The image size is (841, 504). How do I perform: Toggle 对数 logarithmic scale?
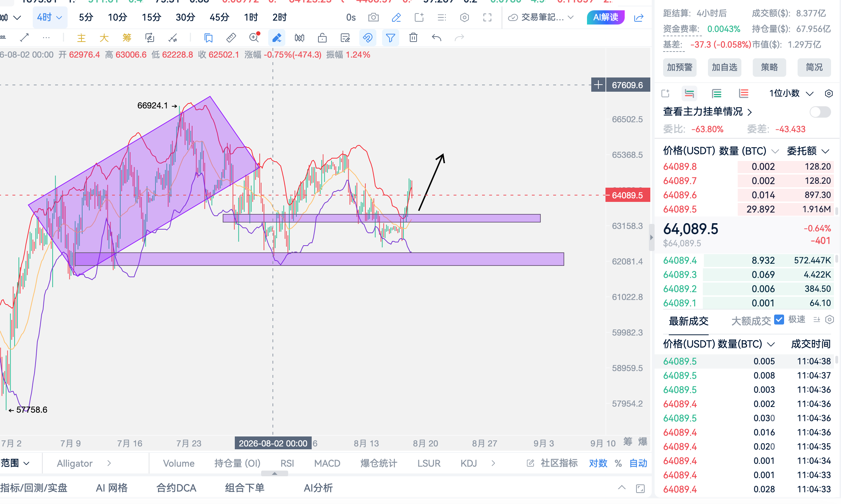598,463
